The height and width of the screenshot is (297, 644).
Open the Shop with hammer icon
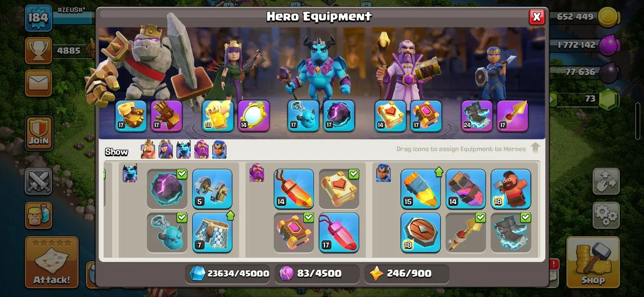[593, 262]
